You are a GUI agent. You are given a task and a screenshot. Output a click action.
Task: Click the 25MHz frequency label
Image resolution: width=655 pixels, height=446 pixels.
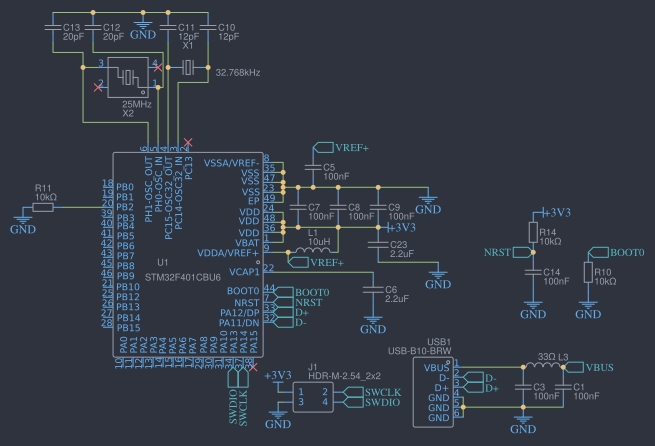click(137, 104)
